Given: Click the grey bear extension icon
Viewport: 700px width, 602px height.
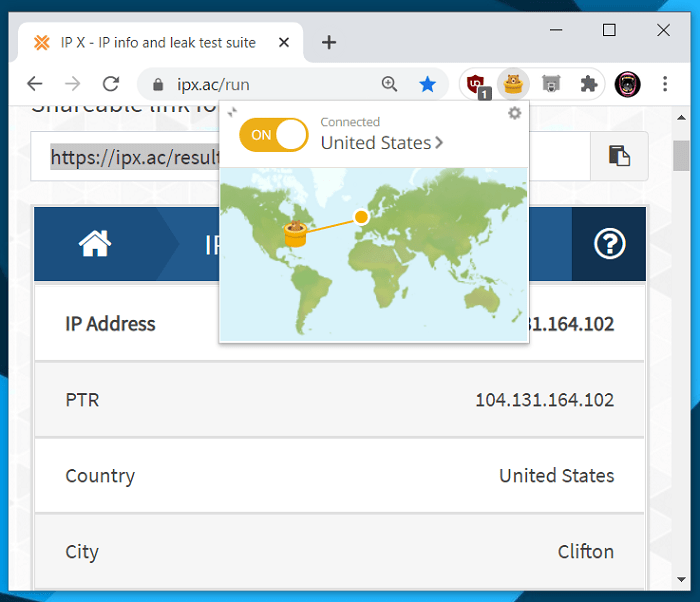Looking at the screenshot, I should pyautogui.click(x=551, y=84).
